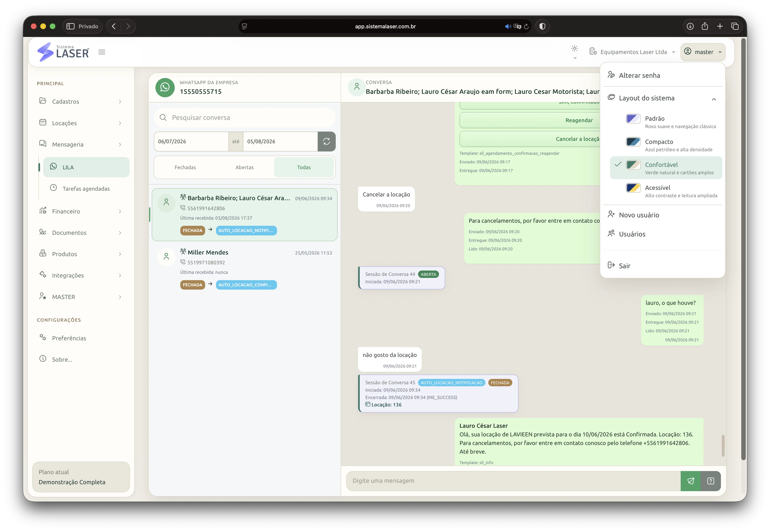
Task: Click the refresh date range icon button
Action: click(x=326, y=141)
